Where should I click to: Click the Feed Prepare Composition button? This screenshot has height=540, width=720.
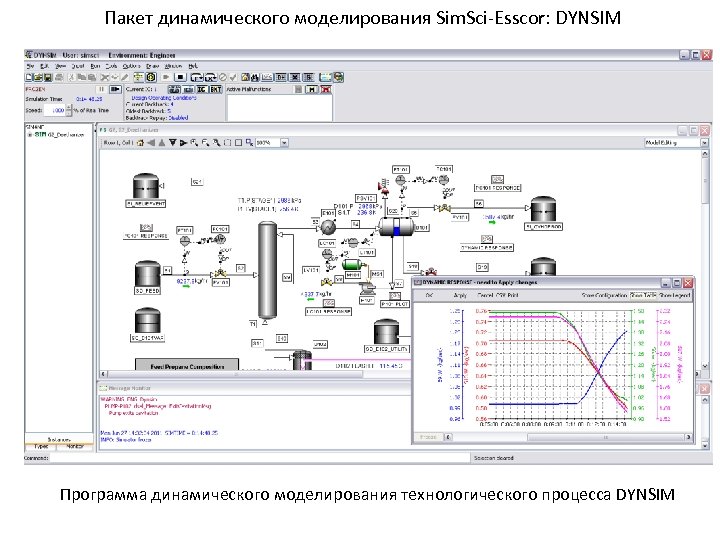click(x=187, y=366)
